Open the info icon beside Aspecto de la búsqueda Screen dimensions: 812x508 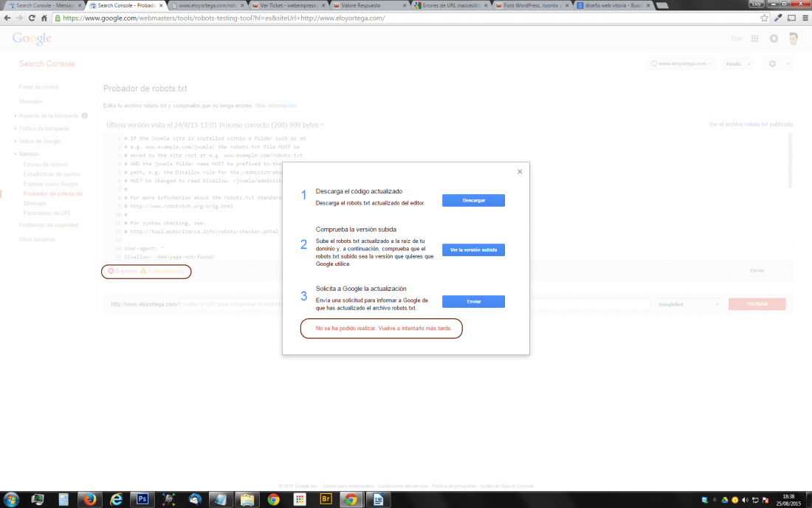84,116
